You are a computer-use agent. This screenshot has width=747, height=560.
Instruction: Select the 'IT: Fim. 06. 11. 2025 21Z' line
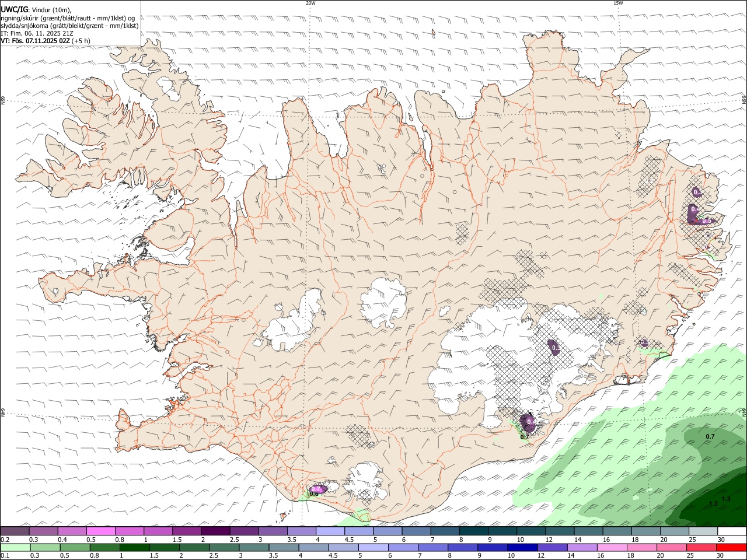pos(37,33)
